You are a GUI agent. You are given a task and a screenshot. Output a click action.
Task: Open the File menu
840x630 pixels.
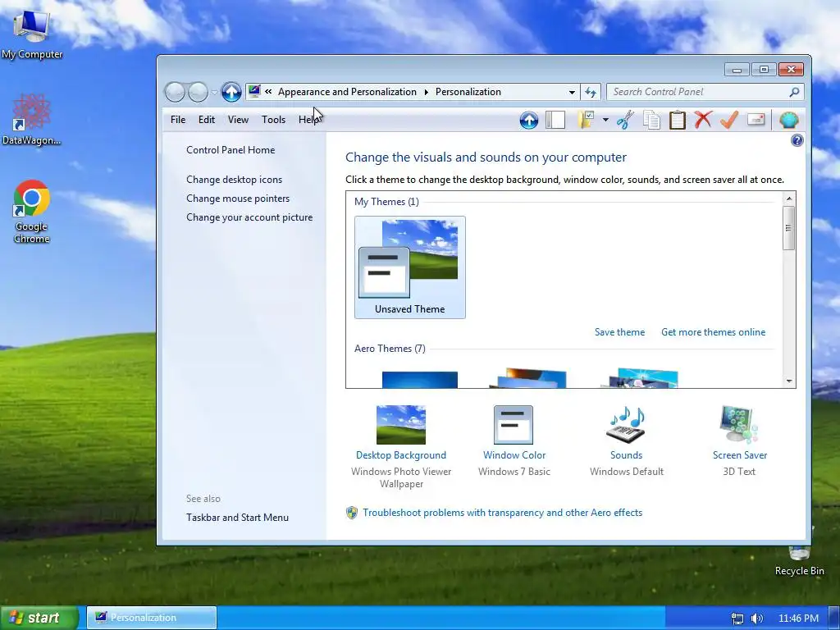click(178, 120)
